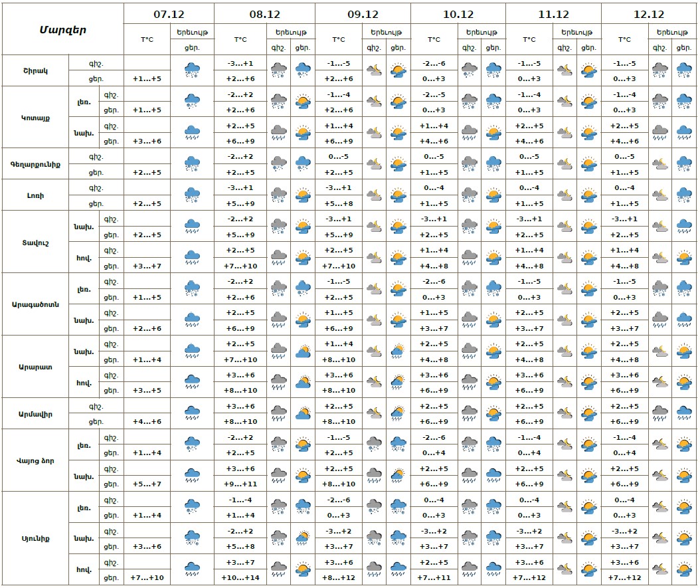Click the 12.12 date column header
This screenshot has height=588, width=700.
649,14
